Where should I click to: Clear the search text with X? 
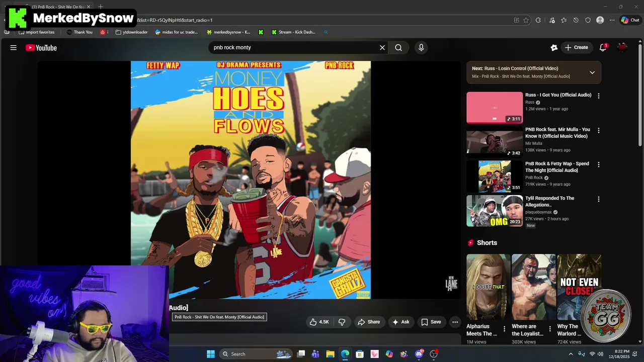click(x=382, y=48)
